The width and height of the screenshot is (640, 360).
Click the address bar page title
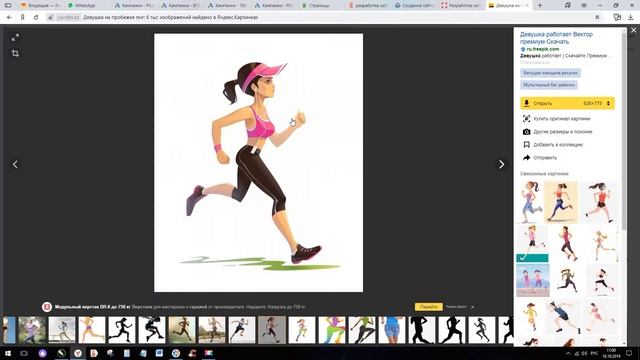click(x=170, y=18)
